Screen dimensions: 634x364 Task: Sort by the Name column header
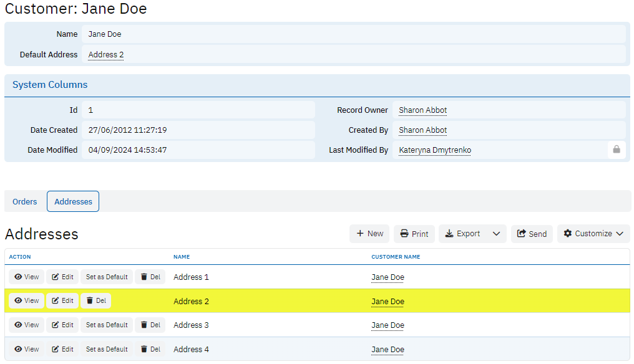[182, 257]
